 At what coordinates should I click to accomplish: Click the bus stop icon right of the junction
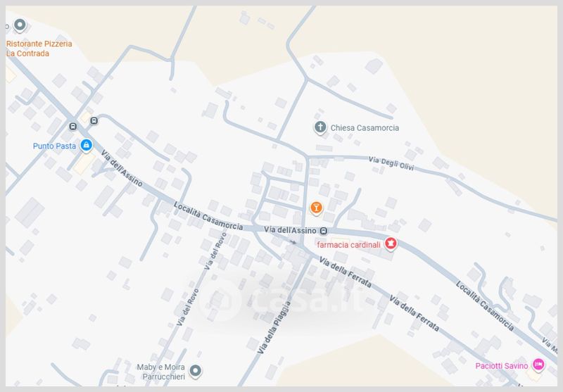click(x=94, y=121)
